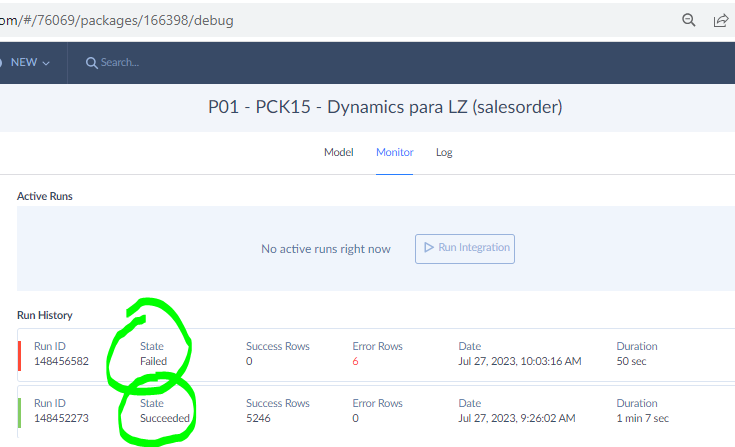Click the 1 min 7 sec duration
Image resolution: width=735 pixels, height=447 pixels.
point(642,418)
